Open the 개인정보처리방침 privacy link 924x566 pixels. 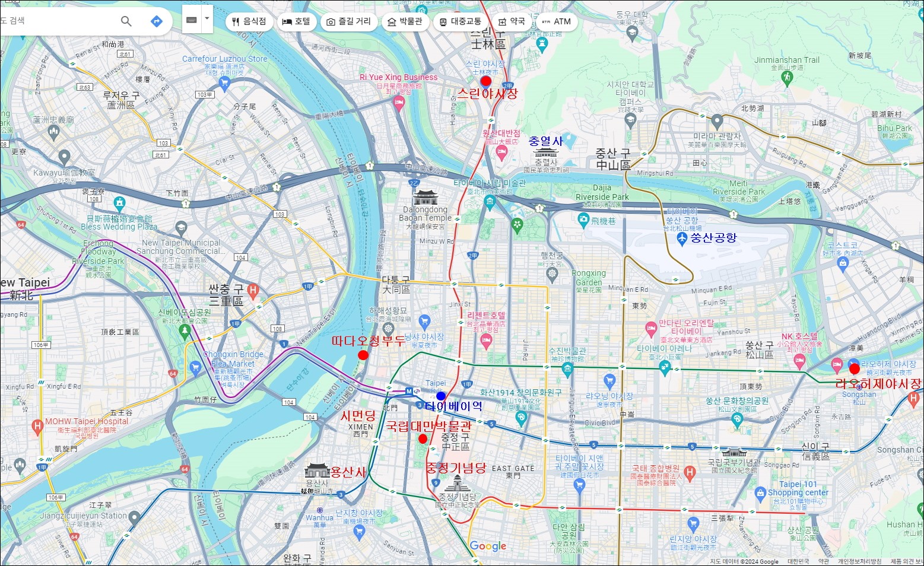tap(859, 561)
